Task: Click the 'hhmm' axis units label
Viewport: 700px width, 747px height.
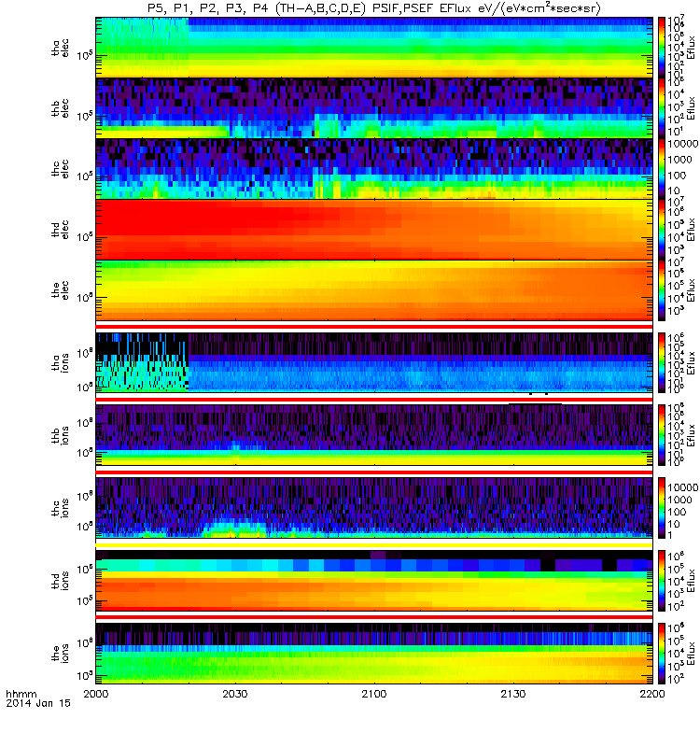Action: click(21, 694)
